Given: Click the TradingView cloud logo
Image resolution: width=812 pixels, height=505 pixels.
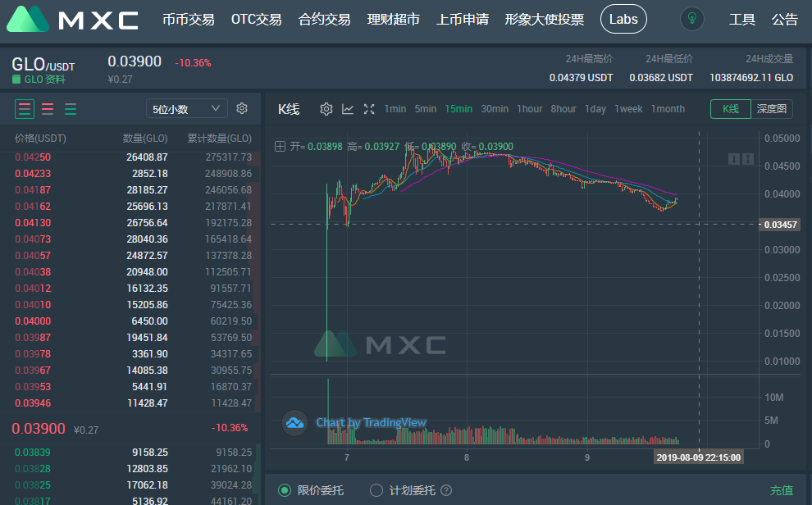Looking at the screenshot, I should (x=294, y=423).
